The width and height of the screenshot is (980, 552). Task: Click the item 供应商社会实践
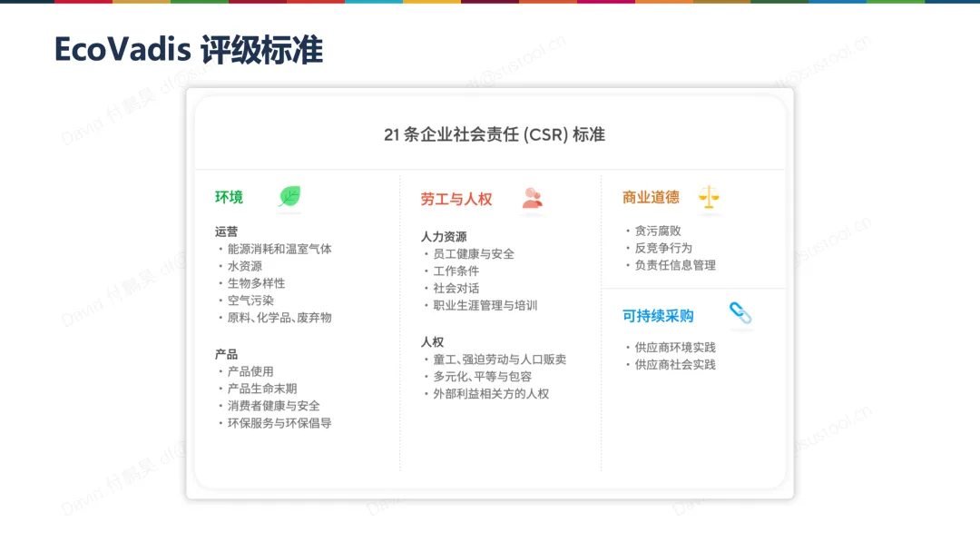676,365
